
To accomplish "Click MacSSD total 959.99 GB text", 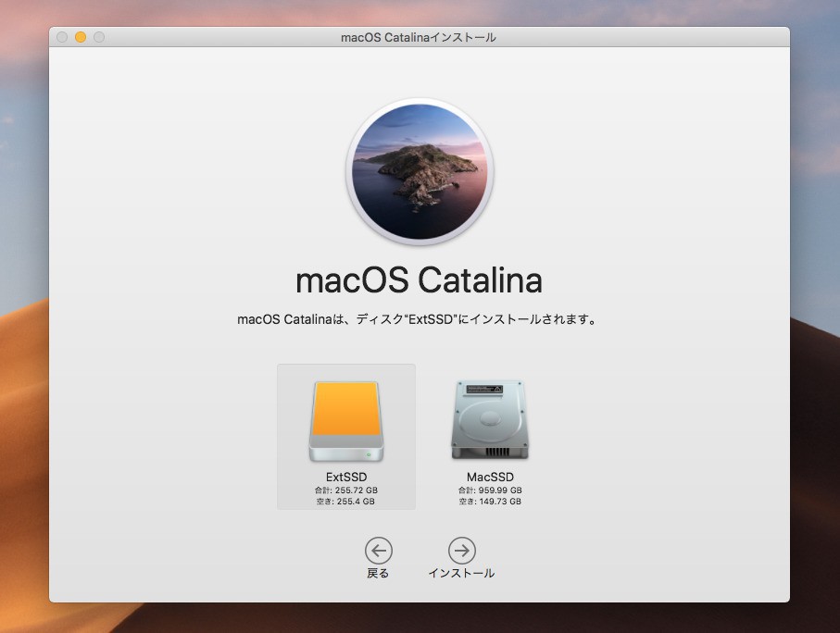I will coord(490,490).
